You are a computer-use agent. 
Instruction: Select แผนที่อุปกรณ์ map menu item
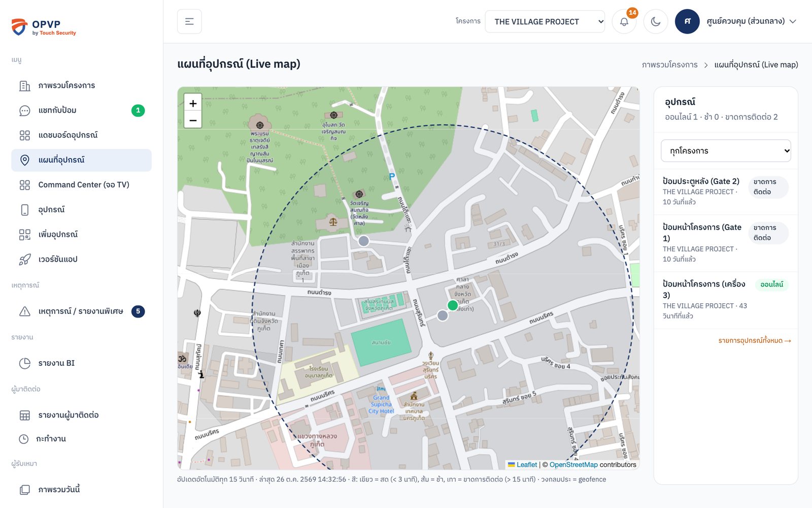(x=81, y=160)
